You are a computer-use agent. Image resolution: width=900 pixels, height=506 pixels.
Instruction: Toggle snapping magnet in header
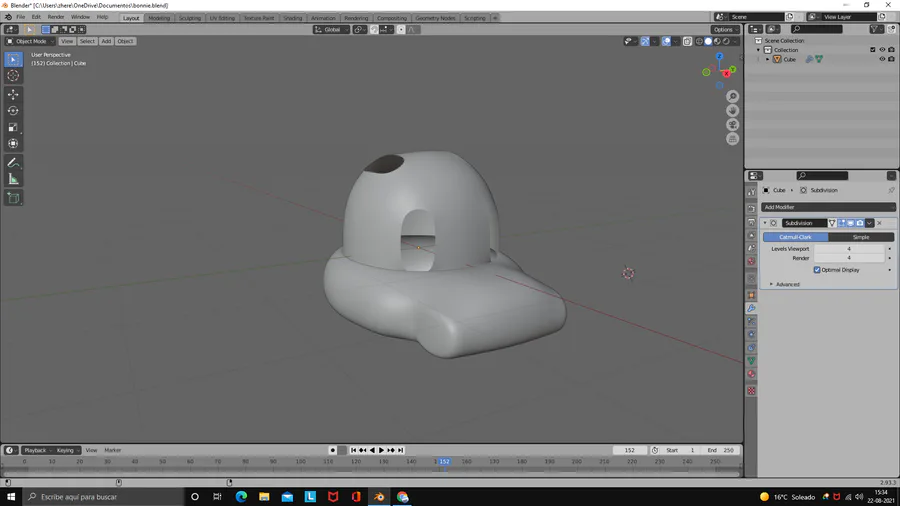(x=374, y=30)
